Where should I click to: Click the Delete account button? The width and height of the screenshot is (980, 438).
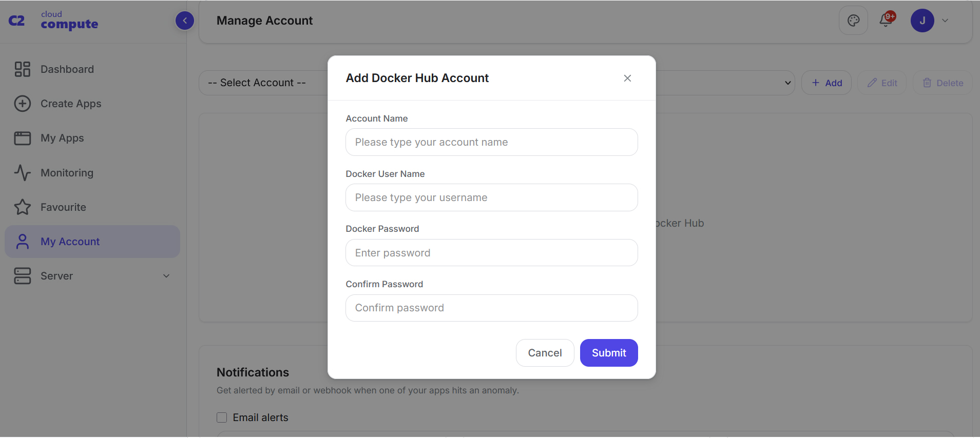tap(943, 83)
